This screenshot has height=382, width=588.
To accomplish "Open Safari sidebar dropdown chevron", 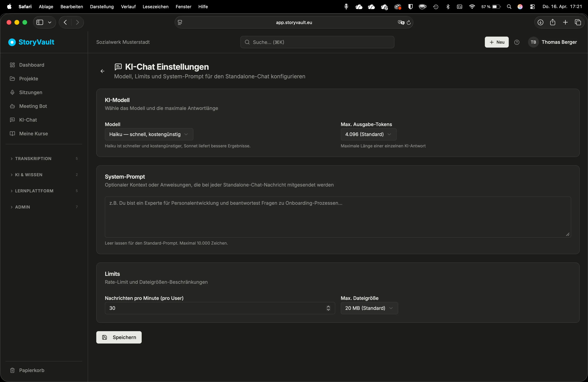I will coord(50,23).
